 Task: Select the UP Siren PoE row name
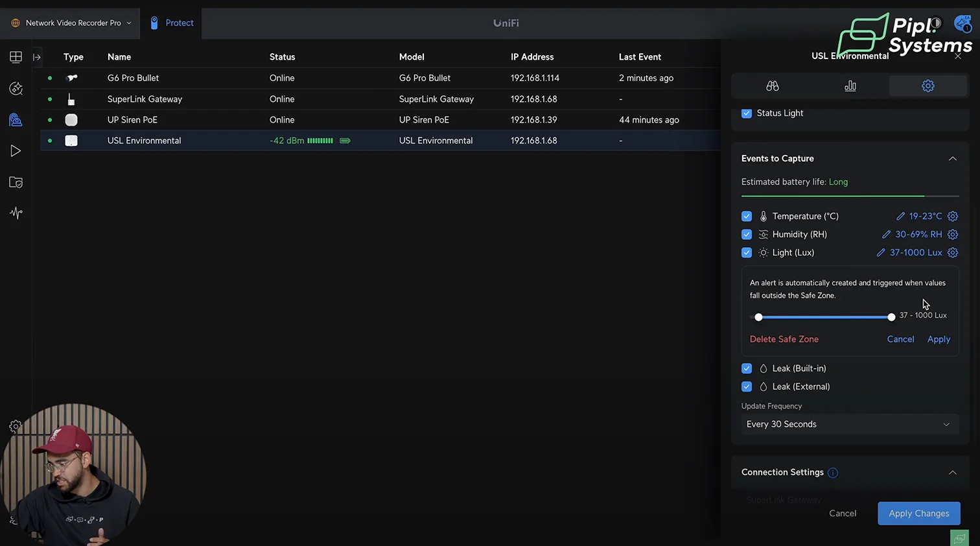[x=132, y=120]
